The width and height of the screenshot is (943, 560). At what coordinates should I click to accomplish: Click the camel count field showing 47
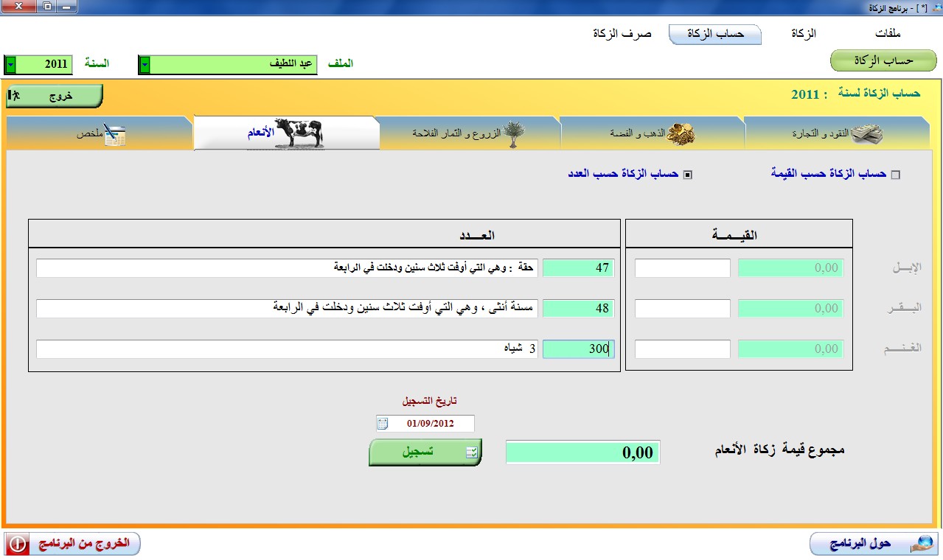[577, 268]
